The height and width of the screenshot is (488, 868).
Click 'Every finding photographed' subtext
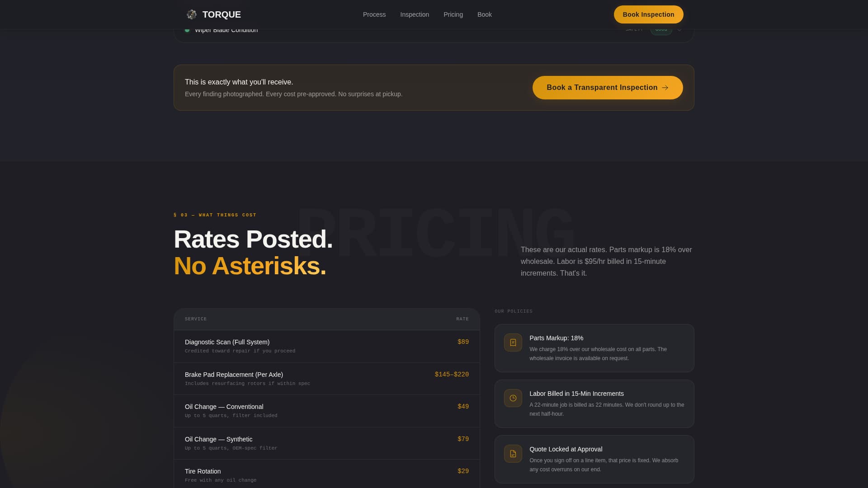(293, 94)
